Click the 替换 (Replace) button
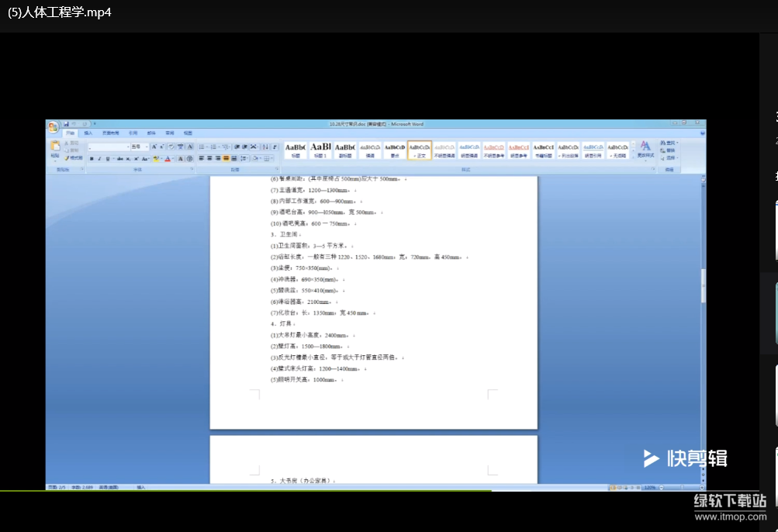778x532 pixels. (669, 150)
